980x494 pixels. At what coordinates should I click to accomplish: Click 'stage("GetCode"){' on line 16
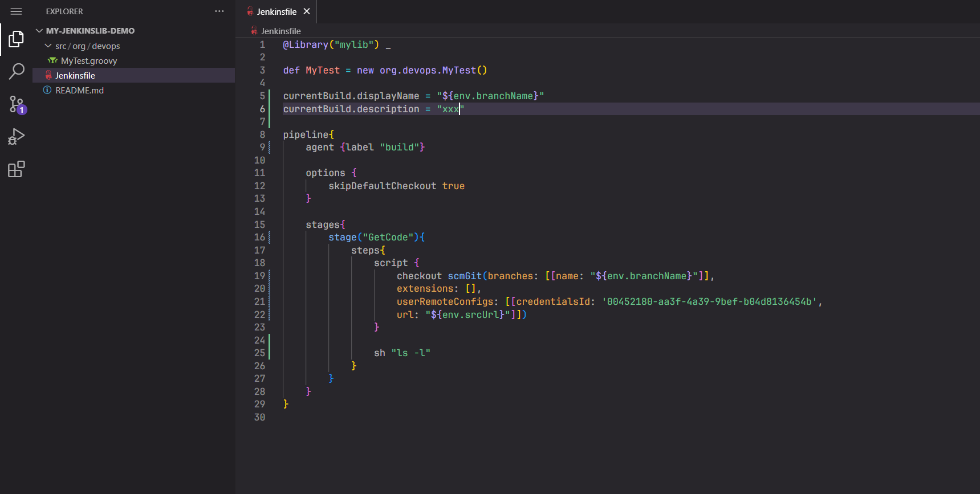(x=377, y=237)
